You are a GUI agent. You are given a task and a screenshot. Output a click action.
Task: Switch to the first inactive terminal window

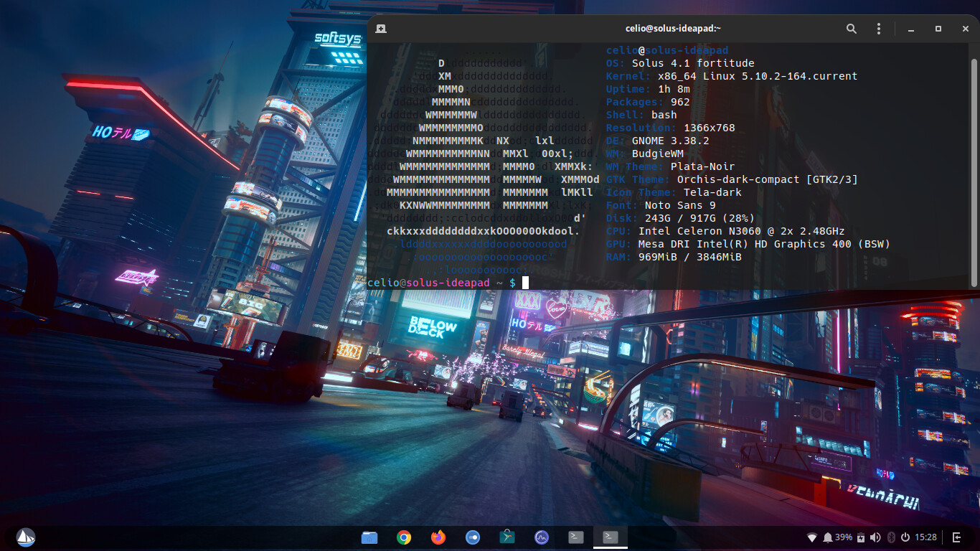pos(576,537)
